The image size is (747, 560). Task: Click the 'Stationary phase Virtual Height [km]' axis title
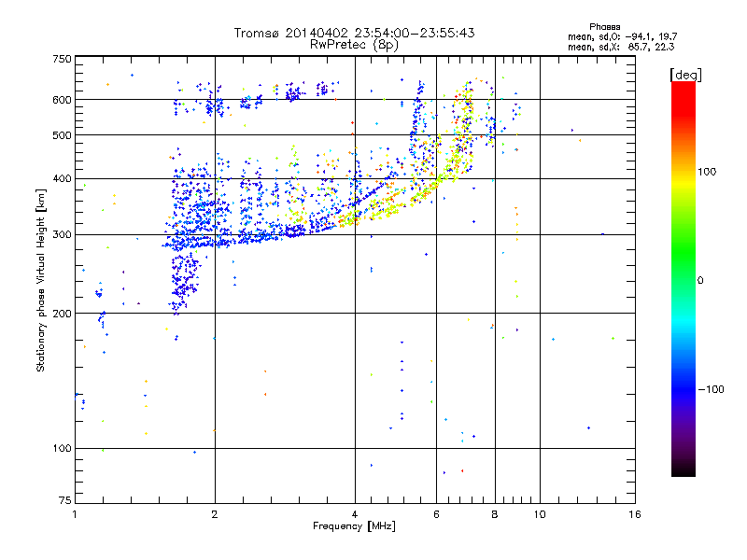pyautogui.click(x=40, y=280)
